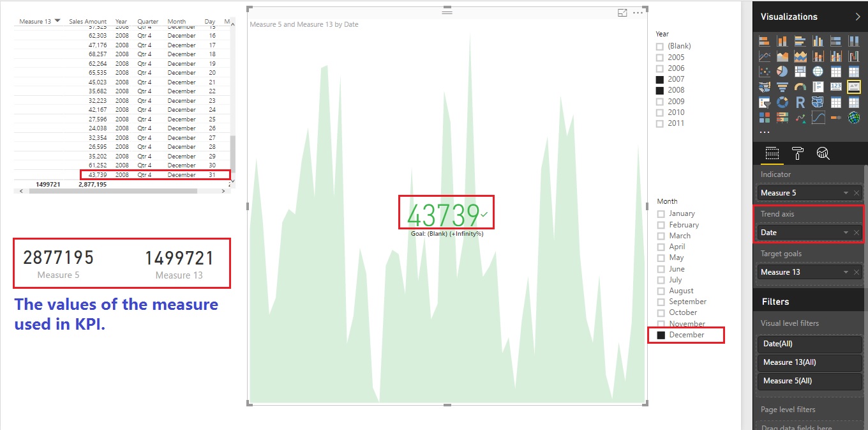Image resolution: width=868 pixels, height=430 pixels.
Task: Select the line chart visual
Action: (764, 56)
